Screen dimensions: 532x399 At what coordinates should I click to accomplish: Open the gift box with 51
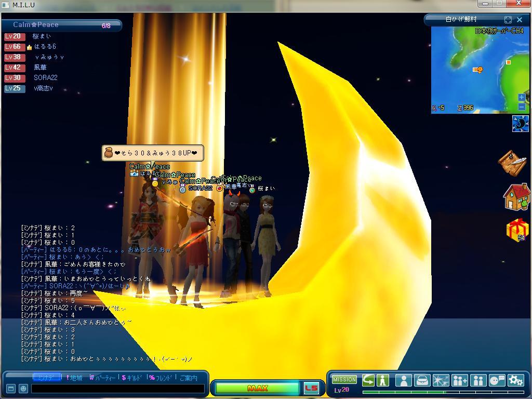(x=517, y=230)
